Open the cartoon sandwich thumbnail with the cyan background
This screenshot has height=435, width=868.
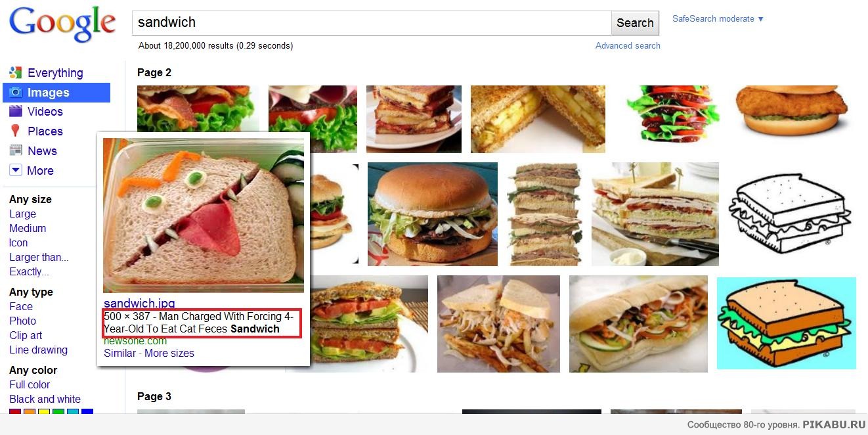(787, 323)
